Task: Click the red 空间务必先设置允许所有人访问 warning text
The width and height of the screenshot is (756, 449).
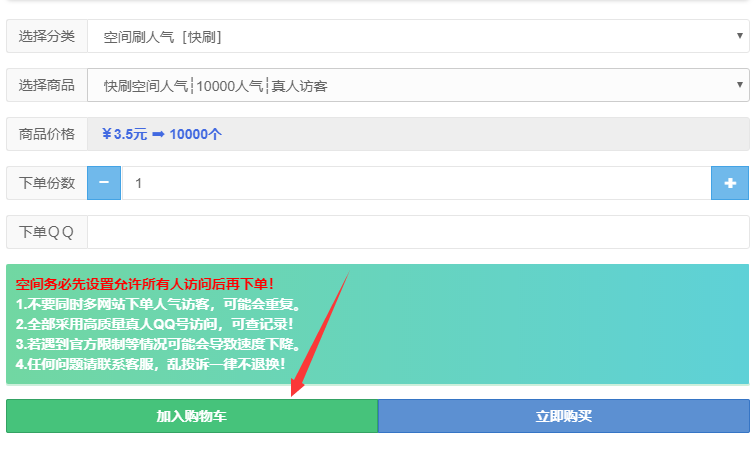Action: 145,285
